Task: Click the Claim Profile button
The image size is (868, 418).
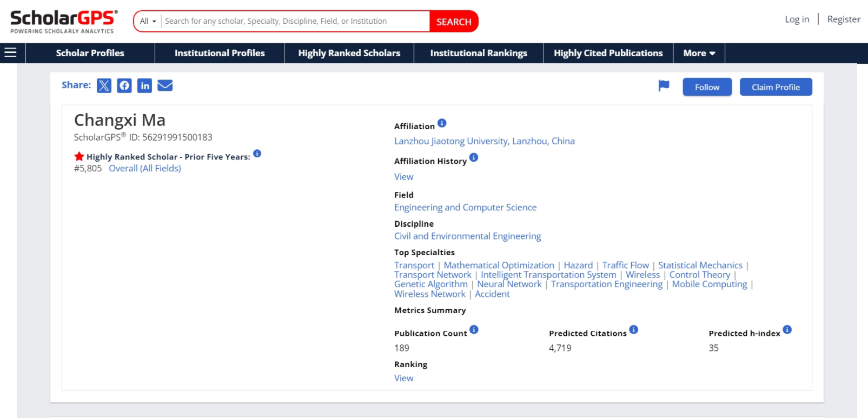Action: tap(776, 87)
